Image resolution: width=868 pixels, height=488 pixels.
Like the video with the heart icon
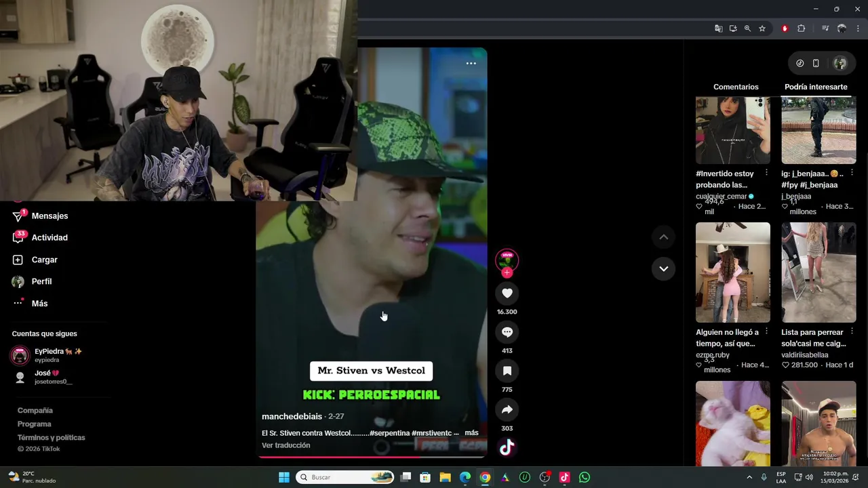[x=507, y=293]
